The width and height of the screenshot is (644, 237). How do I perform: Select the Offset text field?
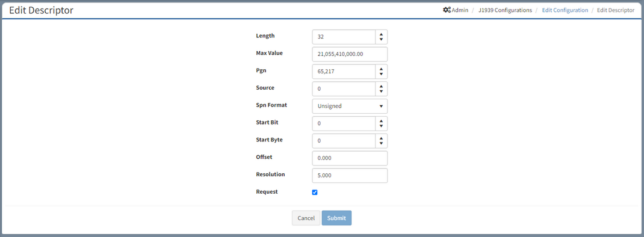click(x=350, y=158)
